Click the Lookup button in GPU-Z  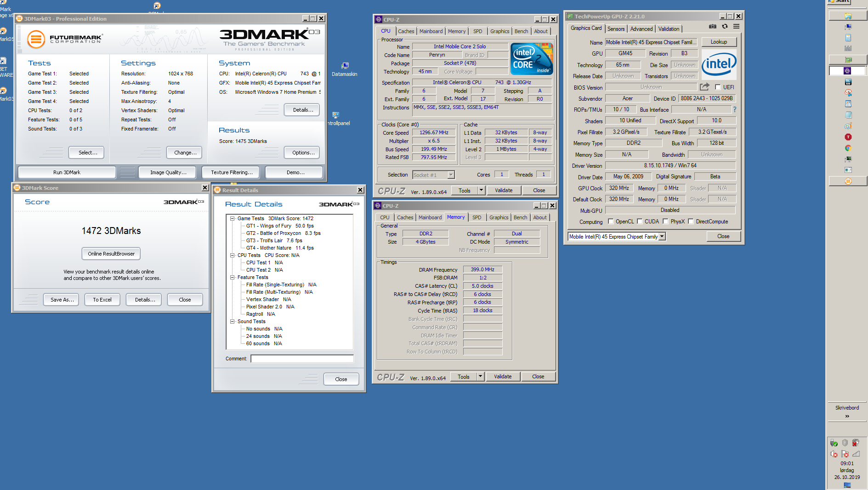tap(719, 42)
